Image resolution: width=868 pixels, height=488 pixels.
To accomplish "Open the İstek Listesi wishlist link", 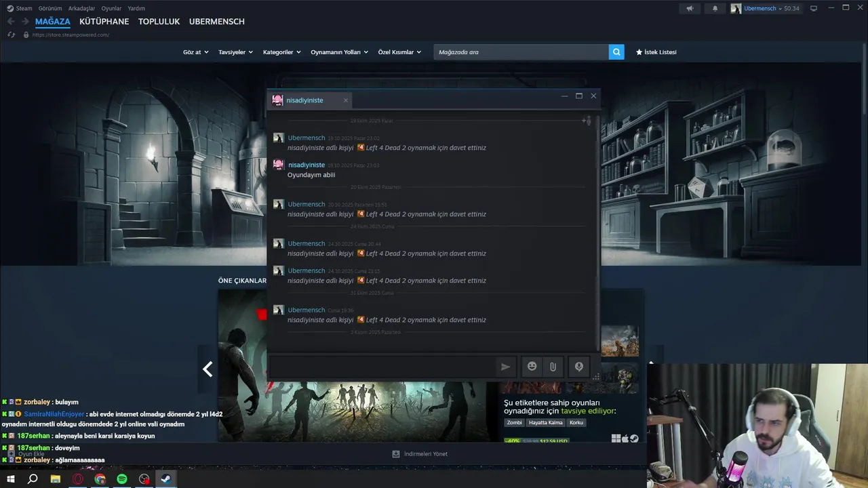I will [656, 52].
